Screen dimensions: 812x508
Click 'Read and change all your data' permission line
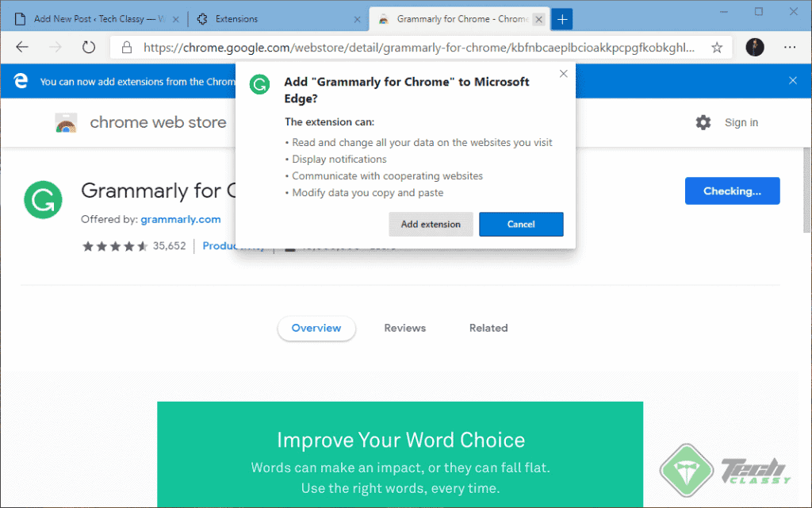coord(422,143)
